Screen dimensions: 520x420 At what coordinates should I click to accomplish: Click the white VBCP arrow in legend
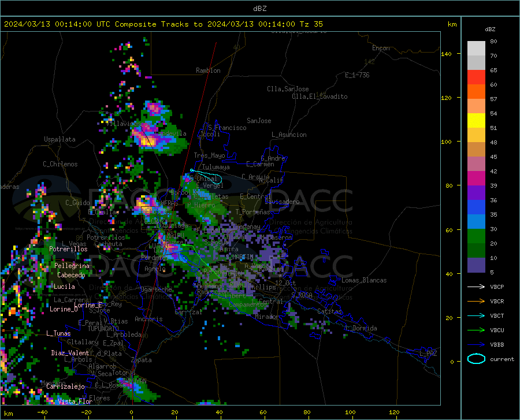[x=476, y=287]
